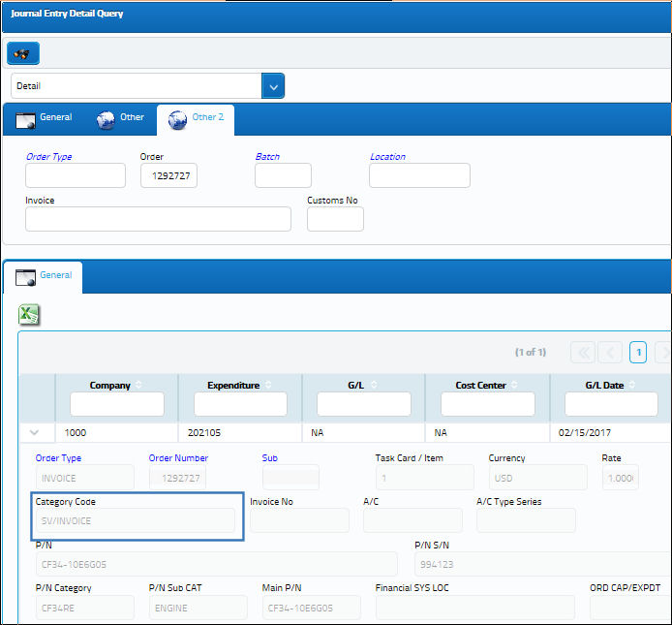Focus the Order Type search input
The image size is (672, 625).
pos(76,175)
